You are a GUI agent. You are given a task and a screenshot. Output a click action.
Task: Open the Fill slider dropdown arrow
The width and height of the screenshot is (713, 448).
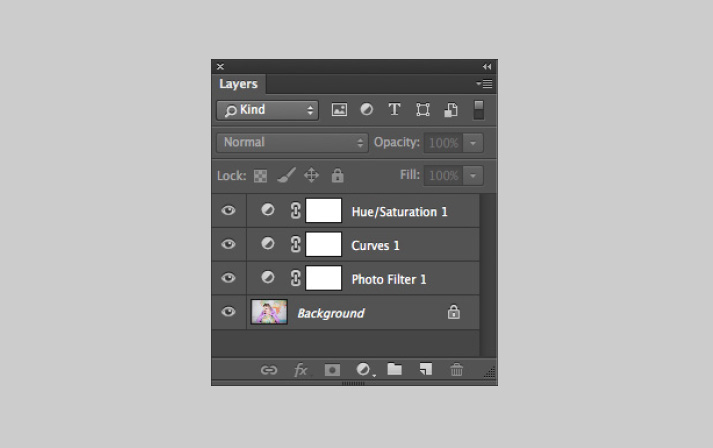point(473,175)
